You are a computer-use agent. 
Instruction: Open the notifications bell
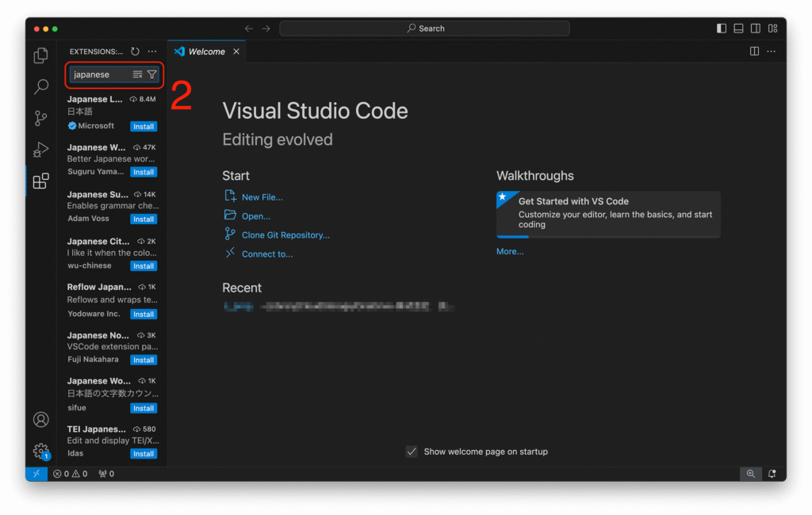click(772, 474)
